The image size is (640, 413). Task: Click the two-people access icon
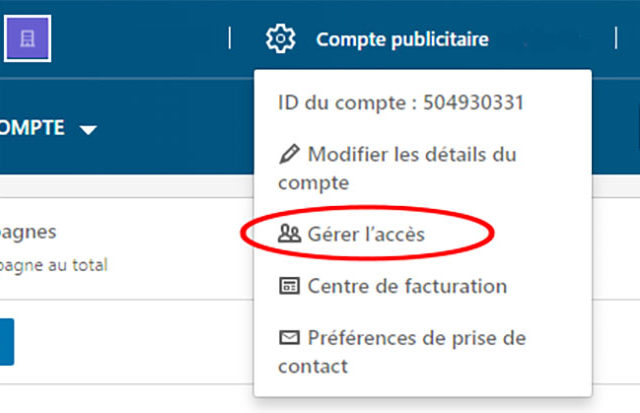pyautogui.click(x=289, y=234)
